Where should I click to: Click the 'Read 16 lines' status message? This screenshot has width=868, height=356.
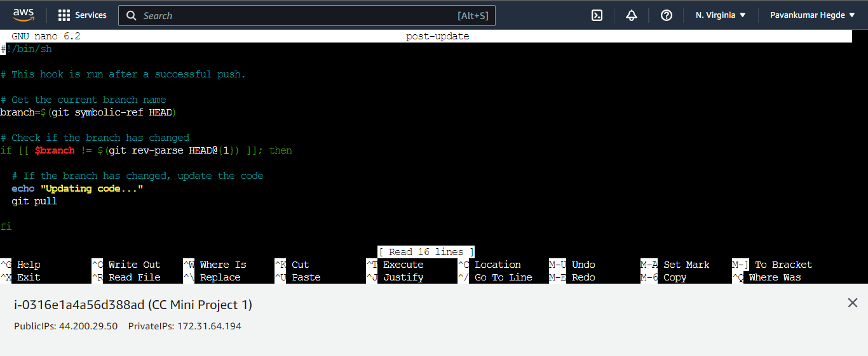click(x=426, y=252)
